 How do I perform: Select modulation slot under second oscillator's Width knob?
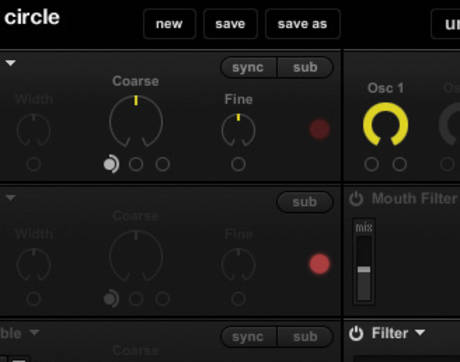pos(34,299)
